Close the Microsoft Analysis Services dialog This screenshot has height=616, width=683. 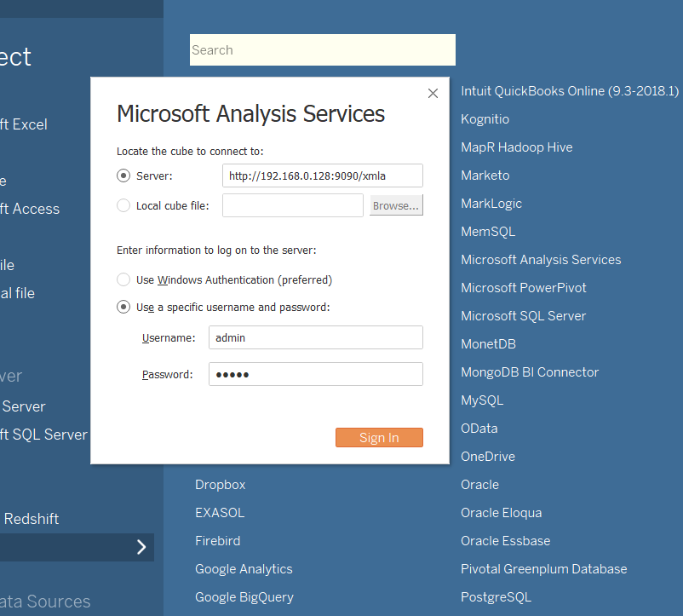(x=433, y=93)
